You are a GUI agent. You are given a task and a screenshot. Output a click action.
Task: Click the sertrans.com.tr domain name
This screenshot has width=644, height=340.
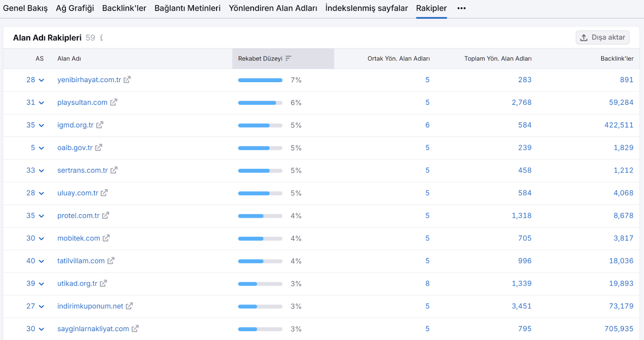click(x=83, y=170)
